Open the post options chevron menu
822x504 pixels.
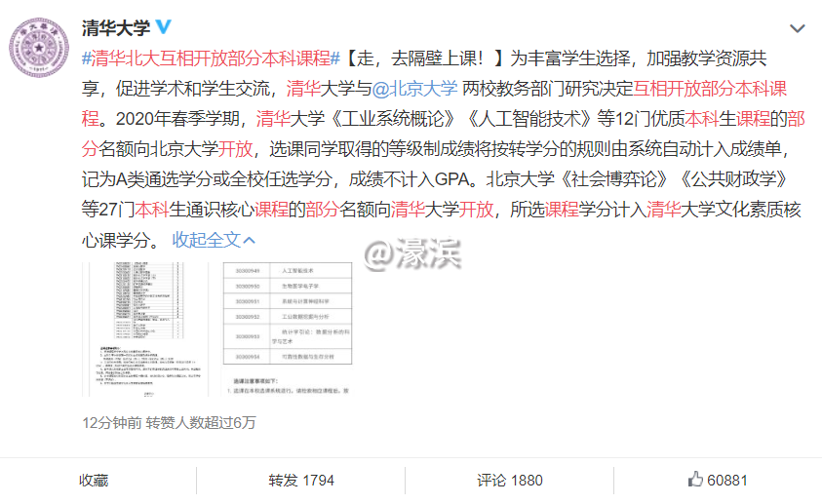pyautogui.click(x=797, y=29)
